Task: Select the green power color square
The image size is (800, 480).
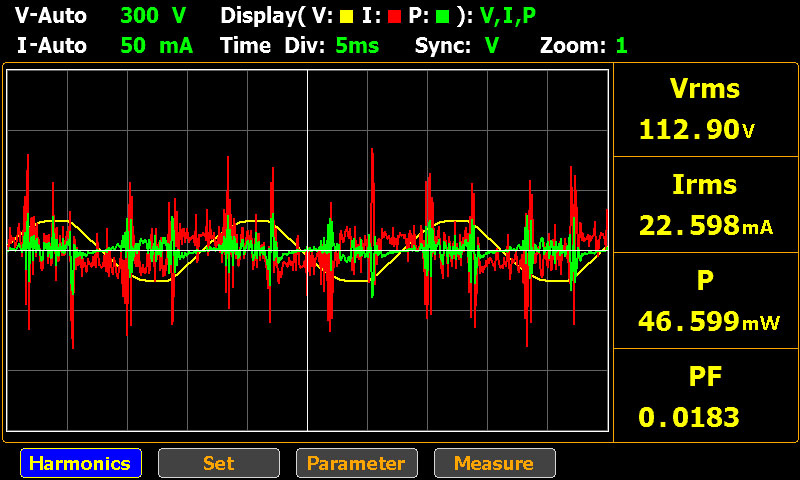Action: (x=443, y=17)
